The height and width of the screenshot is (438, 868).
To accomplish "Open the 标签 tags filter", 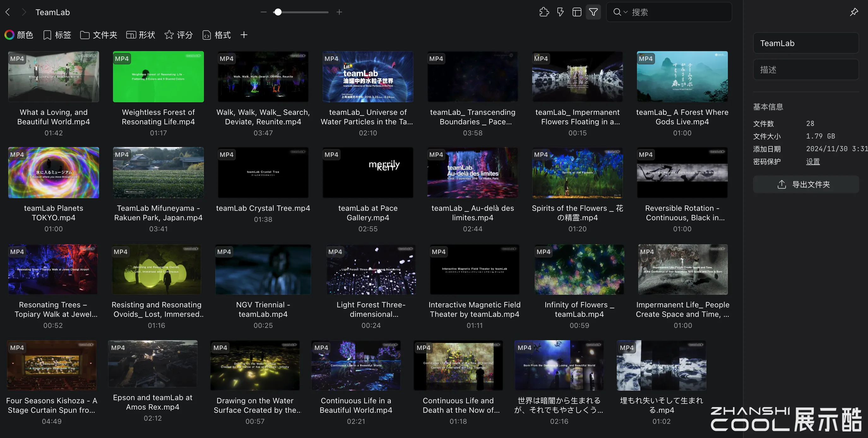I will tap(57, 35).
